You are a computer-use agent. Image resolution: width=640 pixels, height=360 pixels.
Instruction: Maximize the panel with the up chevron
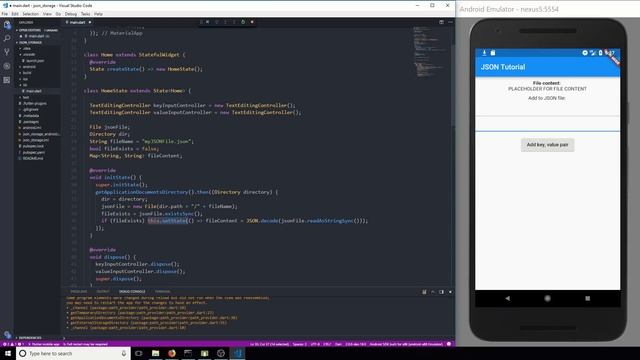click(433, 292)
